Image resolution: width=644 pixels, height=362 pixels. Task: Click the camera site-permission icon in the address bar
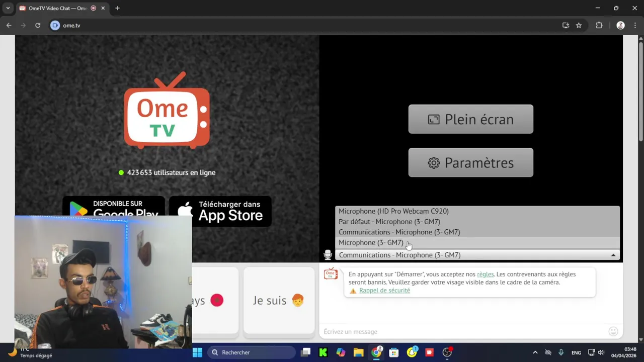[x=55, y=25]
